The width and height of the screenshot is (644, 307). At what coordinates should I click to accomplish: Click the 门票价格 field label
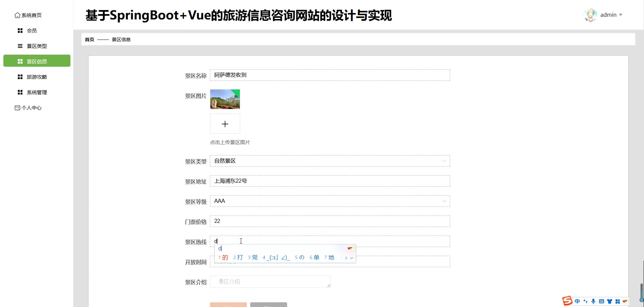coord(196,222)
